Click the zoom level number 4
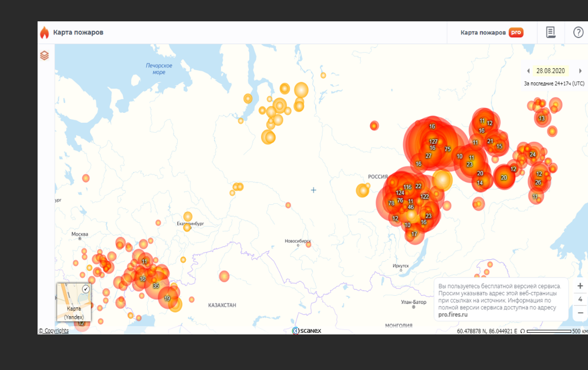588x370 pixels. click(580, 299)
